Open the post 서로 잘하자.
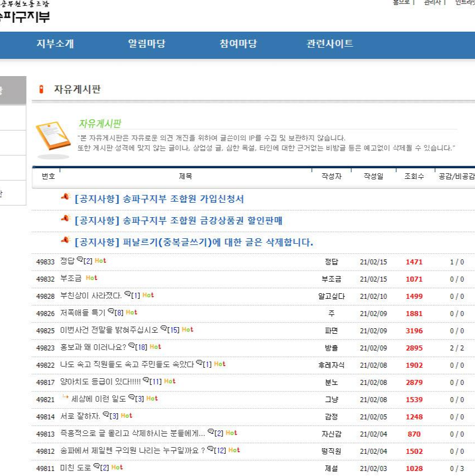The height and width of the screenshot is (476, 475). (80, 417)
